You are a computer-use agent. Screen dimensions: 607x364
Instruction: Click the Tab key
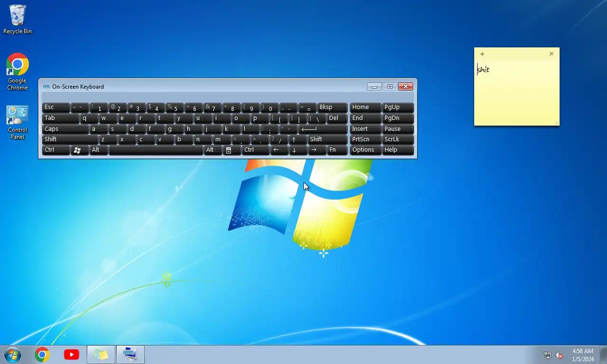tap(61, 118)
